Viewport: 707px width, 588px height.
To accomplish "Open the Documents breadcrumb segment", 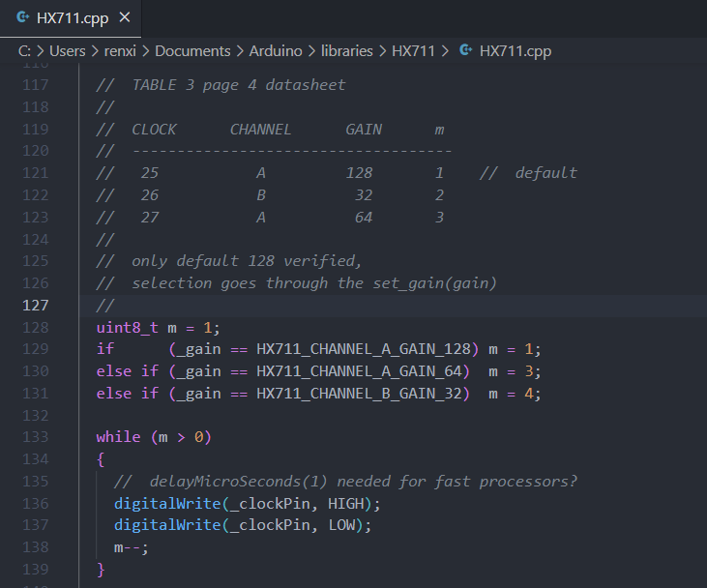I will (192, 51).
